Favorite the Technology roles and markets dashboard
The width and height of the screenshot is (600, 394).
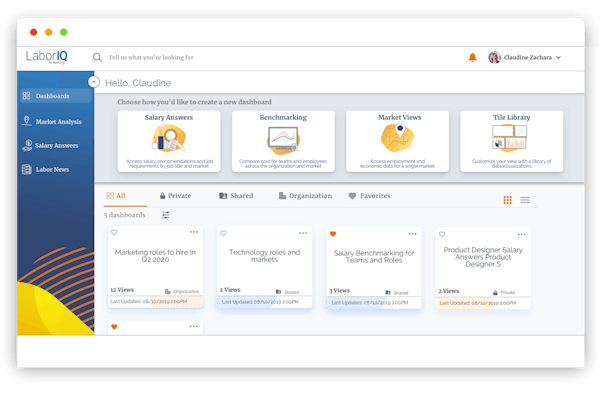223,233
